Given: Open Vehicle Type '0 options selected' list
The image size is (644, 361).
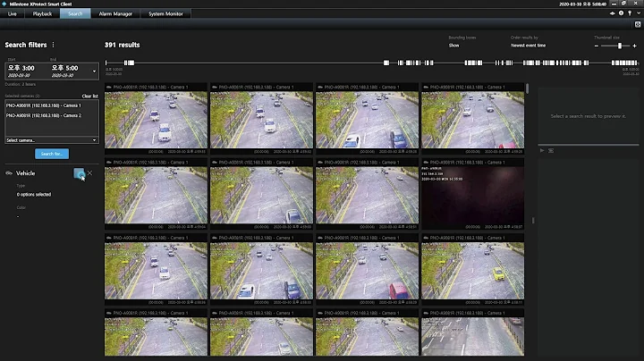Looking at the screenshot, I should (34, 195).
